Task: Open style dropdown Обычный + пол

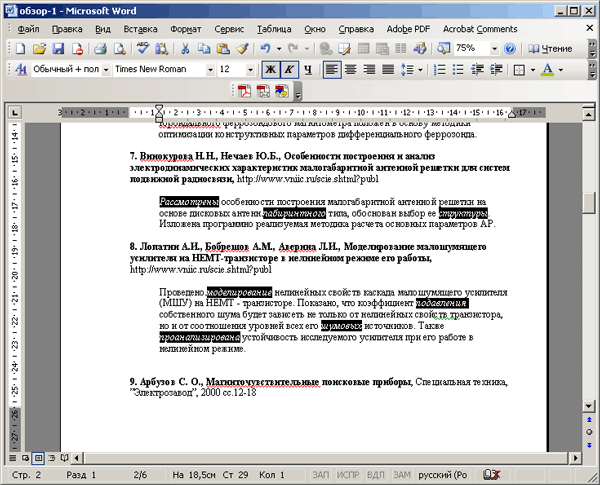Action: click(x=106, y=70)
